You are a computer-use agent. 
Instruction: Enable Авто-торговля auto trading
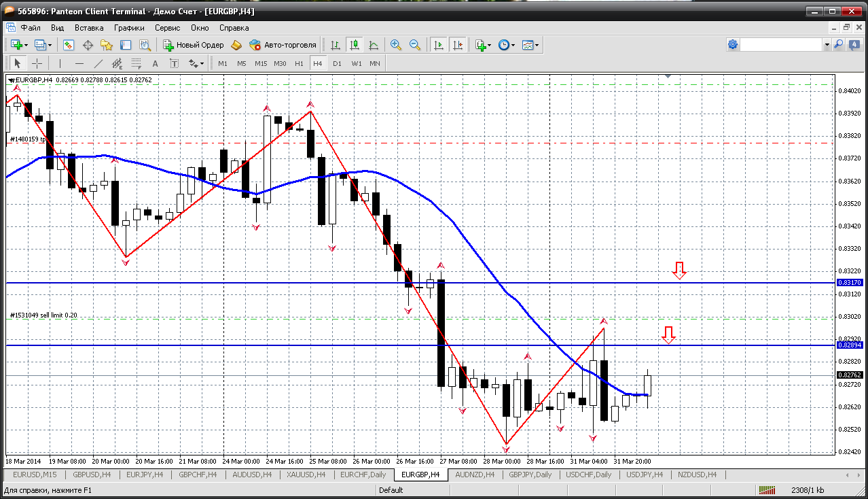(x=283, y=45)
